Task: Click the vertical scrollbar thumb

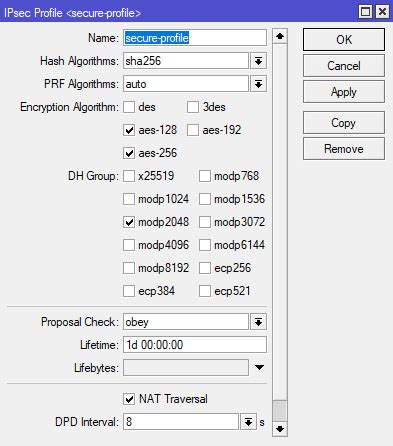Action: pyautogui.click(x=280, y=411)
